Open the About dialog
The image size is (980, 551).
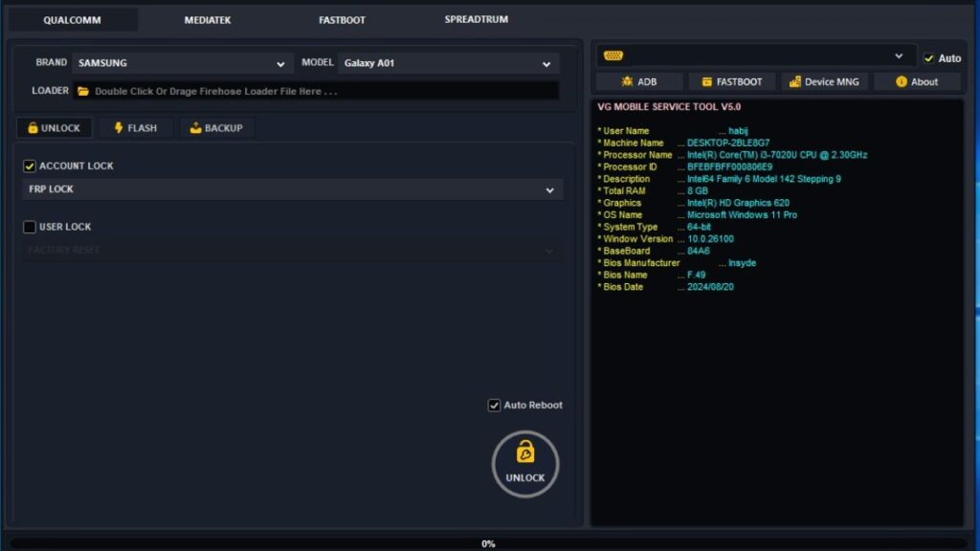[x=916, y=82]
